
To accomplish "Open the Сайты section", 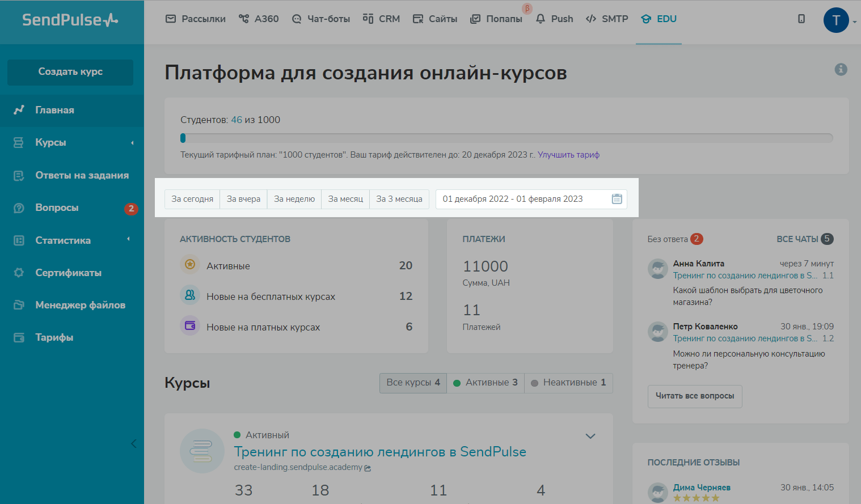I will pos(434,19).
